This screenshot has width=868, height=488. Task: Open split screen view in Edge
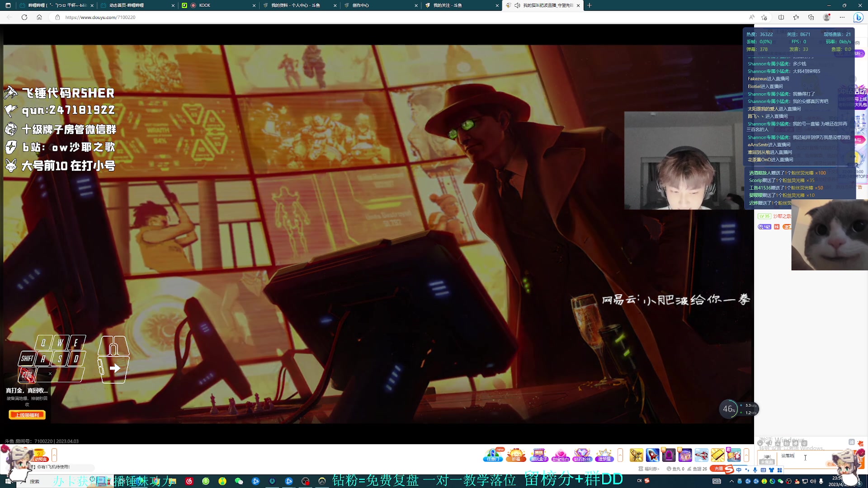(x=781, y=17)
